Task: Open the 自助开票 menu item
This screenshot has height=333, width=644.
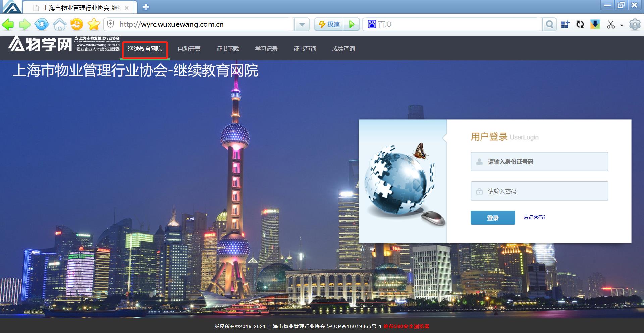Action: tap(189, 49)
